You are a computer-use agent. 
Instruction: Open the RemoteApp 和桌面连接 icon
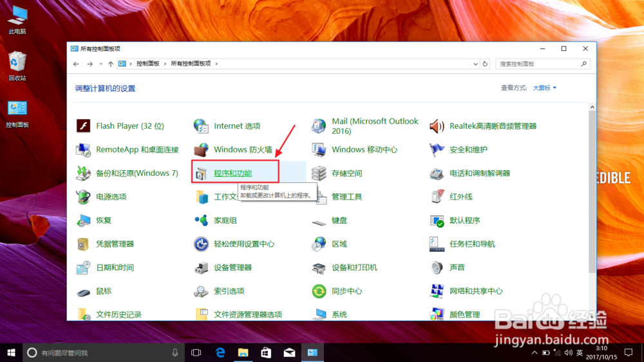click(83, 149)
